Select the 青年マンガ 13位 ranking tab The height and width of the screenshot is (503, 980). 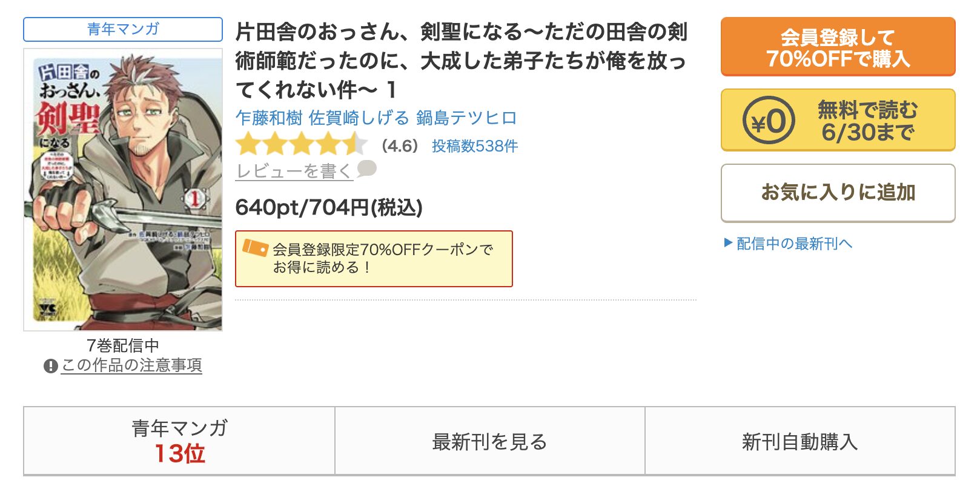179,441
